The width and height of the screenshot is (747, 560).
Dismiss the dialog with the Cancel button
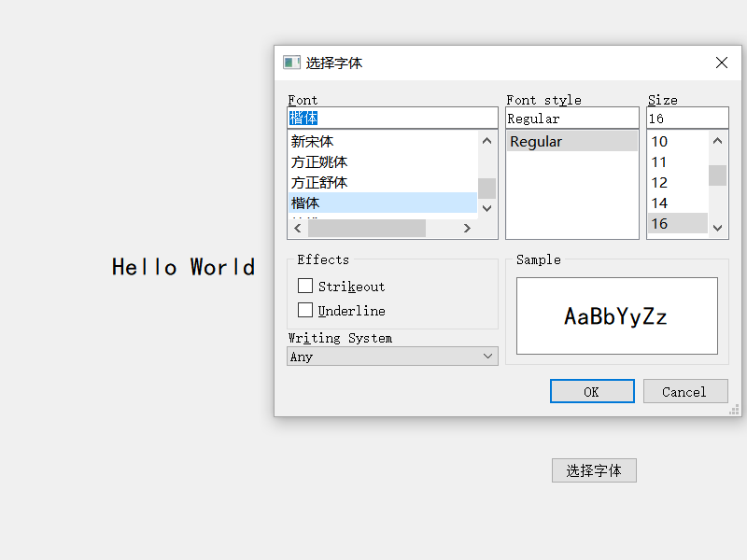[x=685, y=391]
